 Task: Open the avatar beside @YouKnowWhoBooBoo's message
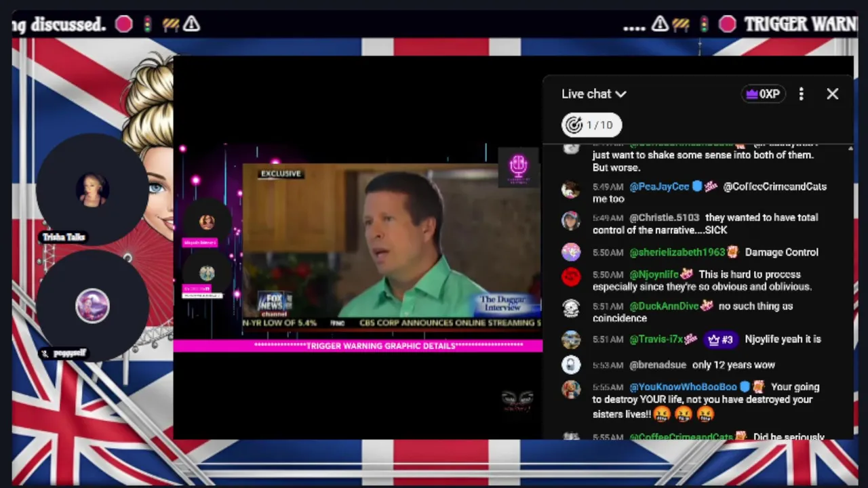pyautogui.click(x=571, y=390)
